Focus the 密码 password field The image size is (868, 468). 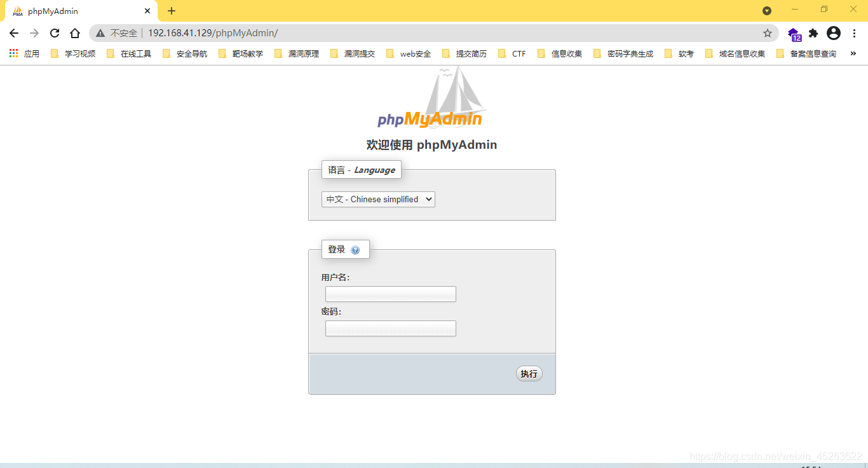(x=391, y=328)
